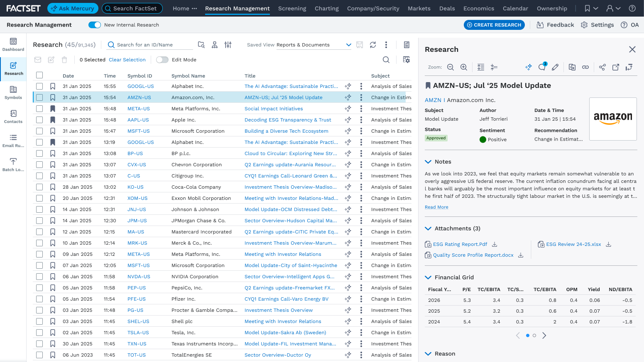This screenshot has width=644, height=362.
Task: Click the refresh icon in research toolbar
Action: [x=373, y=45]
